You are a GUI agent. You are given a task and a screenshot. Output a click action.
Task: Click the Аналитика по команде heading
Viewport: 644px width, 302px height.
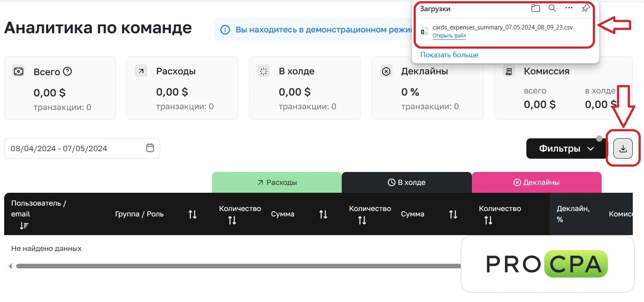click(98, 28)
